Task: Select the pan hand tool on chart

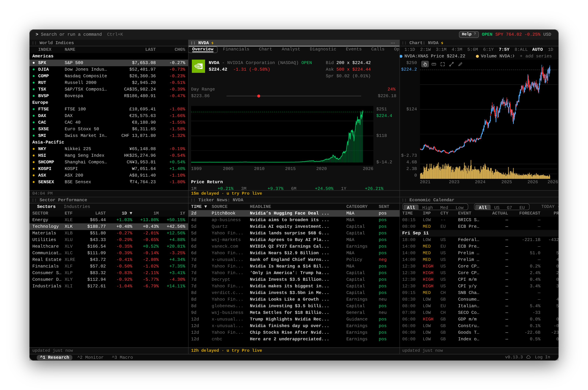Action: click(425, 64)
